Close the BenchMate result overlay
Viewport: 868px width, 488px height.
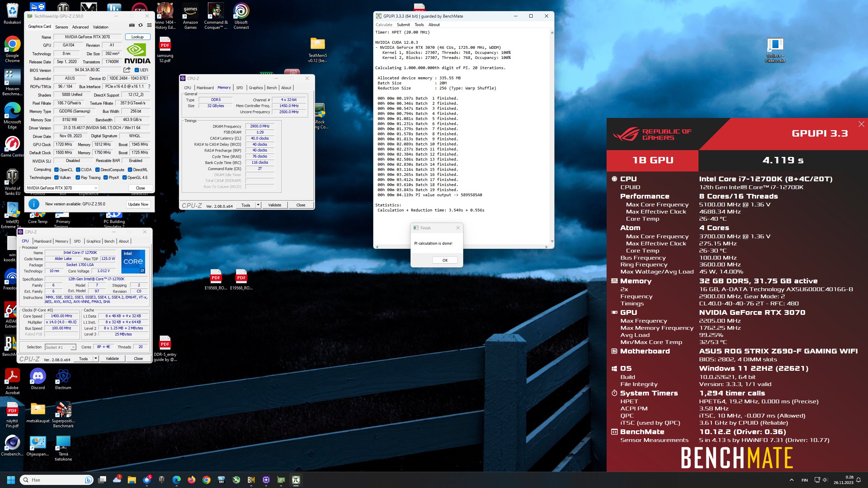coord(861,124)
